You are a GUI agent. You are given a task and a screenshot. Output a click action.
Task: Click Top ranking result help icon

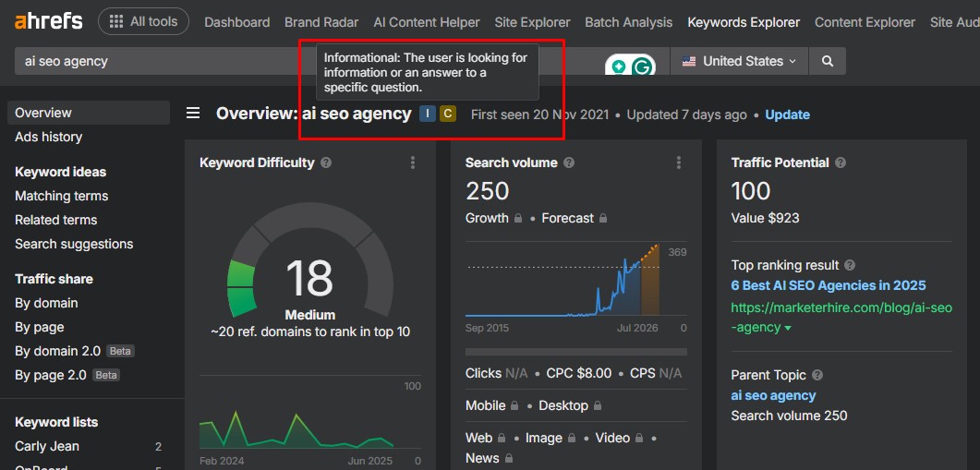tap(850, 265)
